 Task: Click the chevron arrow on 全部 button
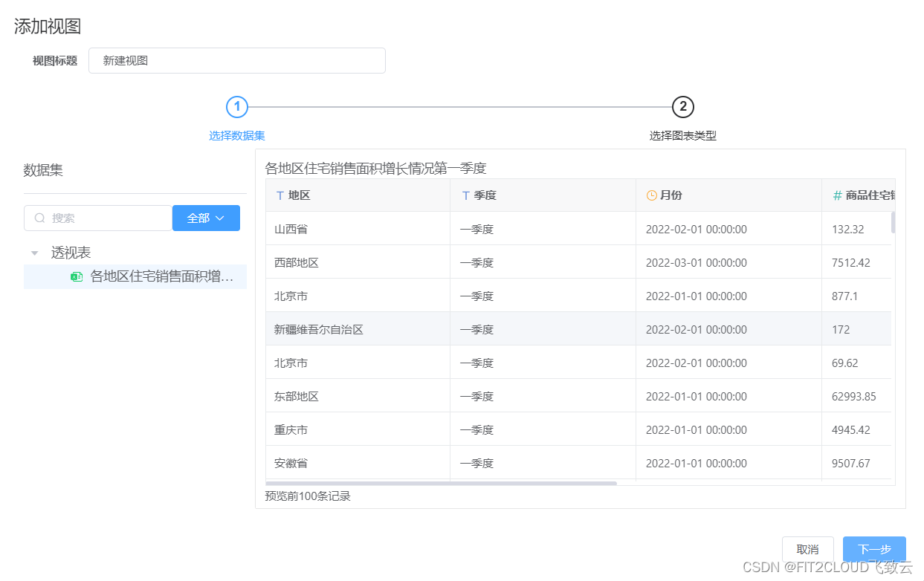[x=222, y=218]
